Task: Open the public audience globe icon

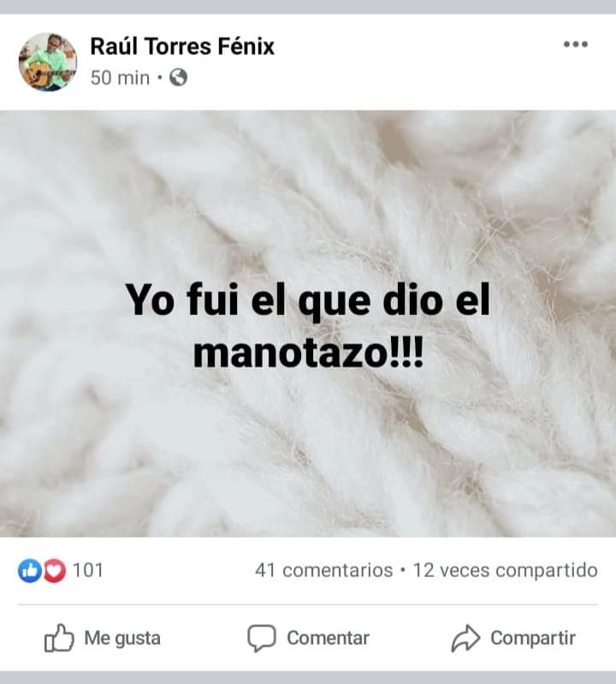Action: click(x=178, y=78)
